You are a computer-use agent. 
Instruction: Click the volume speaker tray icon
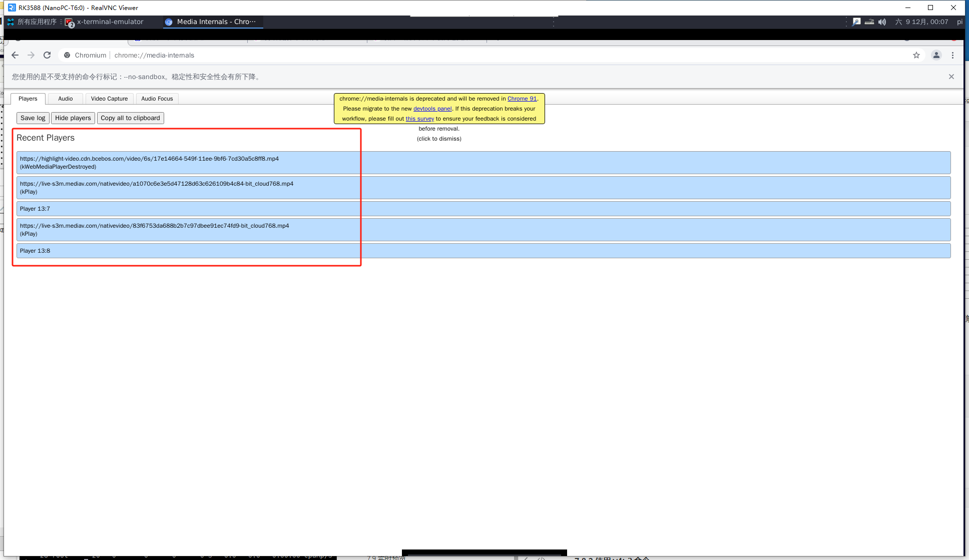tap(882, 22)
